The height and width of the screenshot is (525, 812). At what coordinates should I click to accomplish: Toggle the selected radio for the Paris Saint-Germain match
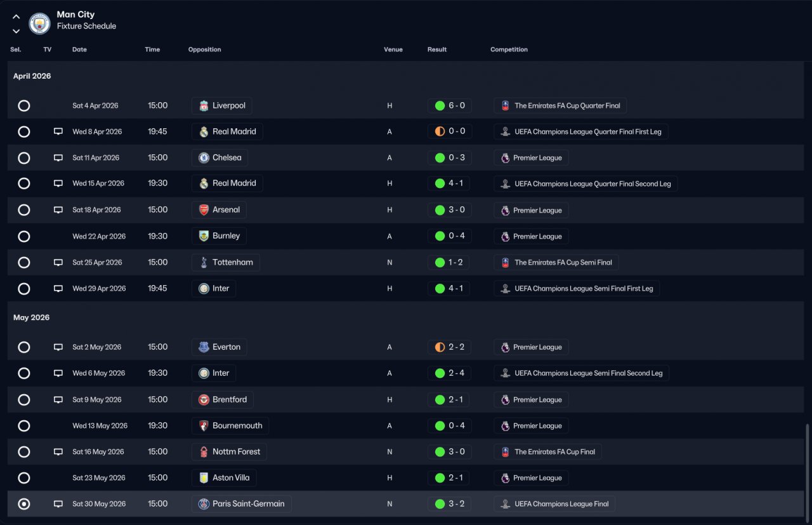point(24,504)
